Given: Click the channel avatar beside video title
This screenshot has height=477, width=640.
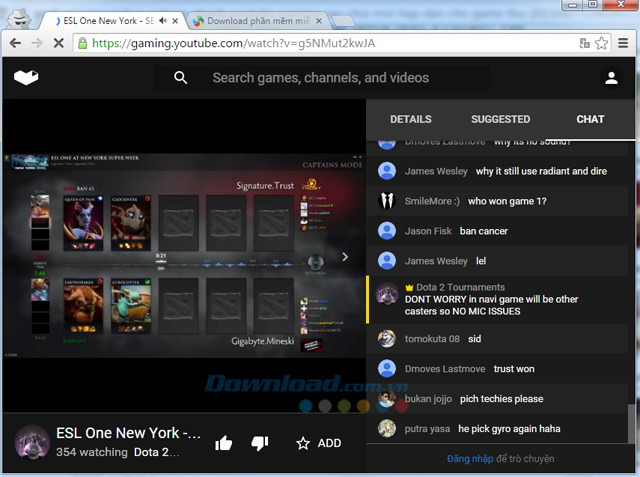Looking at the screenshot, I should click(32, 443).
